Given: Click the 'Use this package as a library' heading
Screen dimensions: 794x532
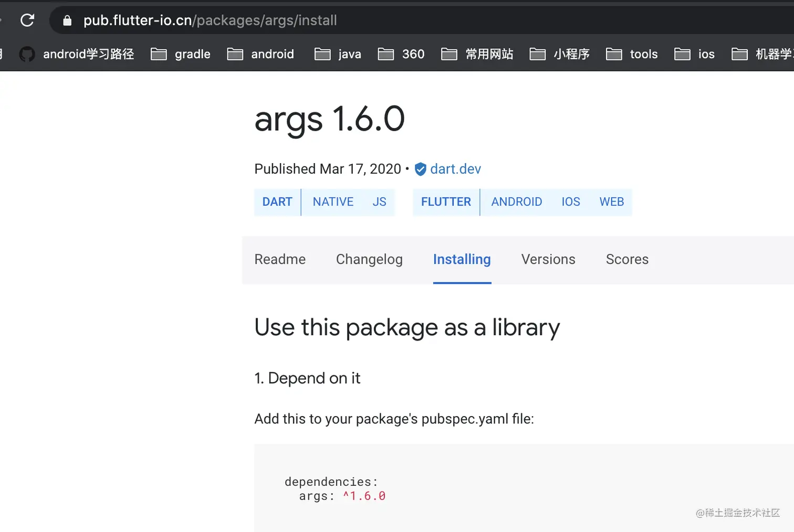Looking at the screenshot, I should click(407, 327).
